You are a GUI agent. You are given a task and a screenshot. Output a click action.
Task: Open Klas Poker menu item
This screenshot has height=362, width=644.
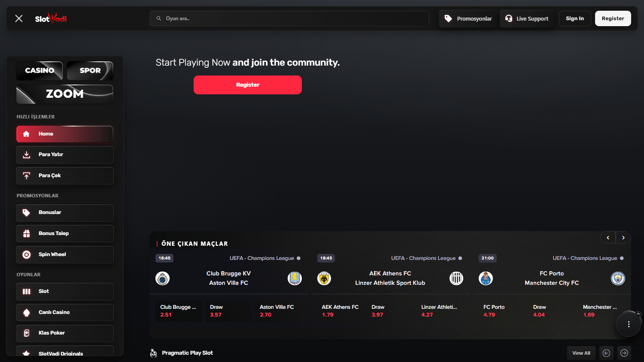pyautogui.click(x=65, y=333)
